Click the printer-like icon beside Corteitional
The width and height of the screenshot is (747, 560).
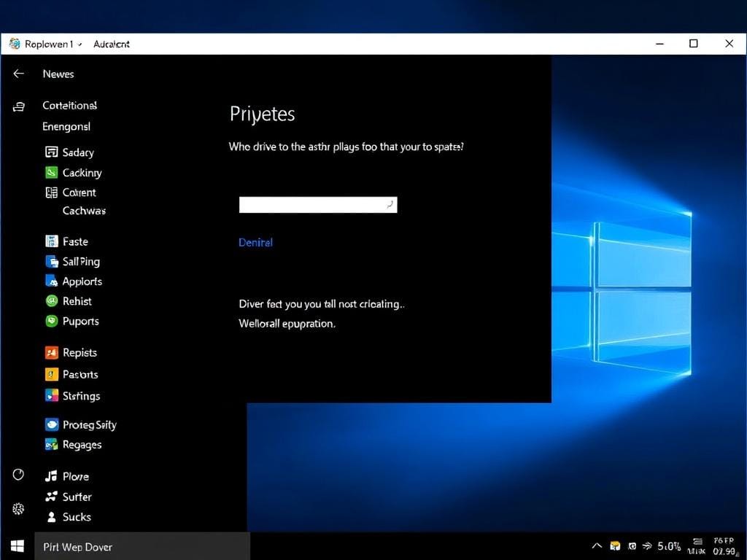[18, 106]
